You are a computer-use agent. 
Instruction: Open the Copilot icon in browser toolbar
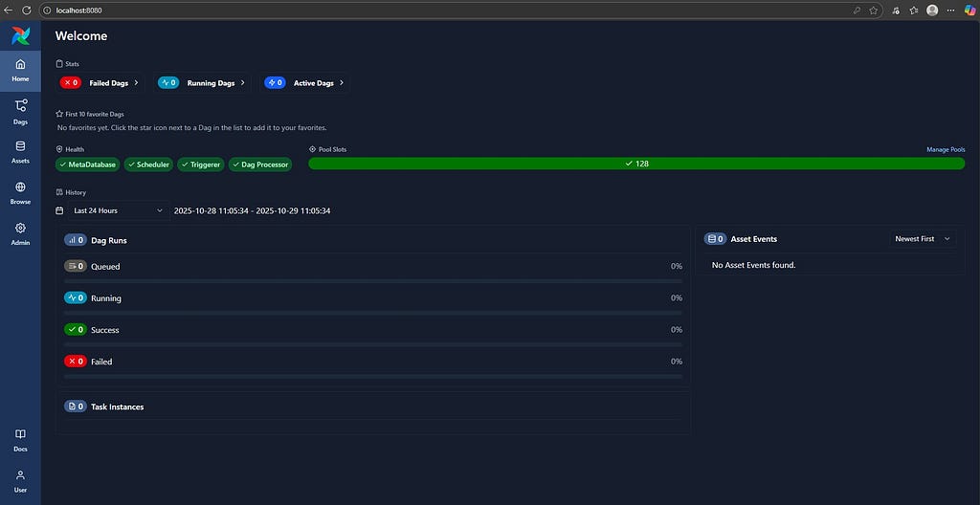click(969, 10)
